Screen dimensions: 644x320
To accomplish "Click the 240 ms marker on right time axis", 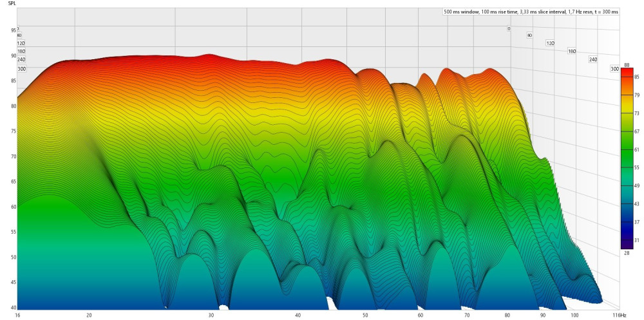I will click(593, 59).
